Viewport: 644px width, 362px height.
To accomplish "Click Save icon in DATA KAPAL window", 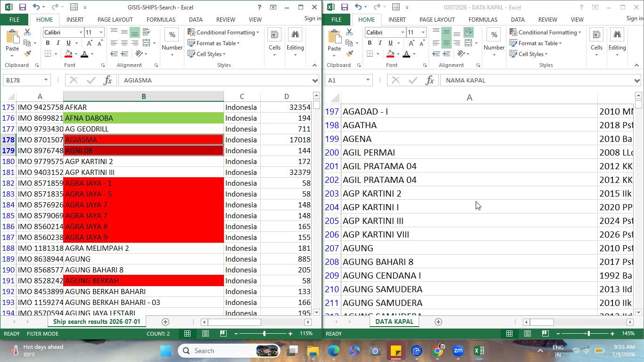I will click(344, 7).
